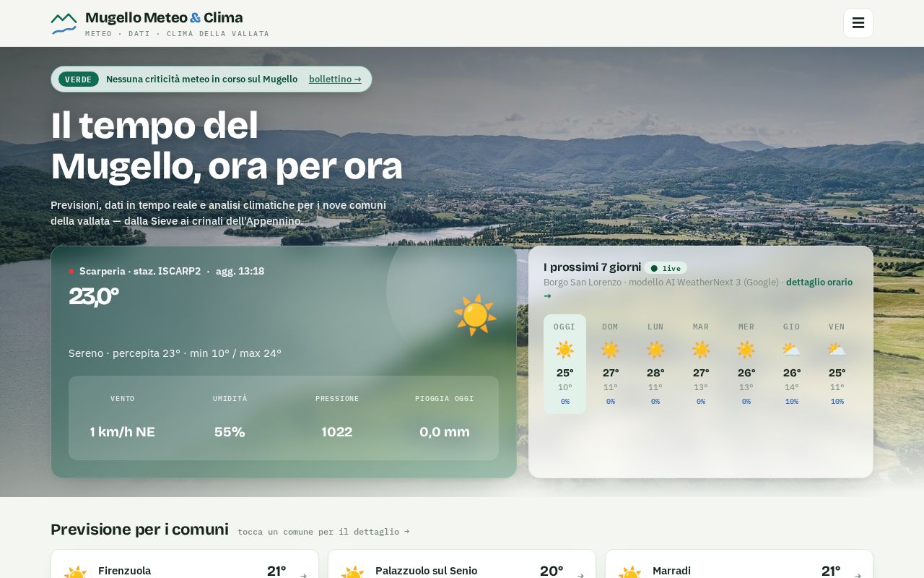
Task: Click the current temperature 23,0°
Action: click(x=94, y=296)
